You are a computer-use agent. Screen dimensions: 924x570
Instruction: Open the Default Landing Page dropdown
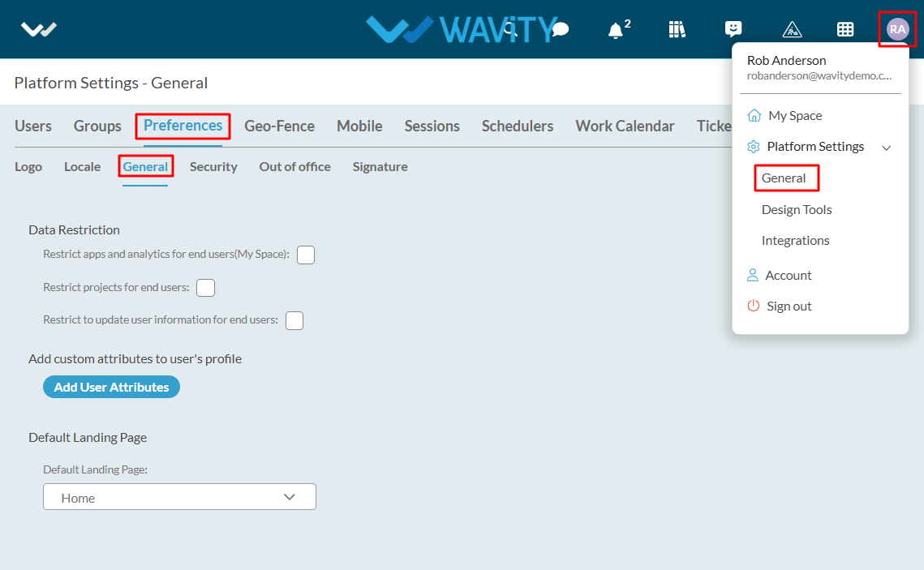pos(180,497)
